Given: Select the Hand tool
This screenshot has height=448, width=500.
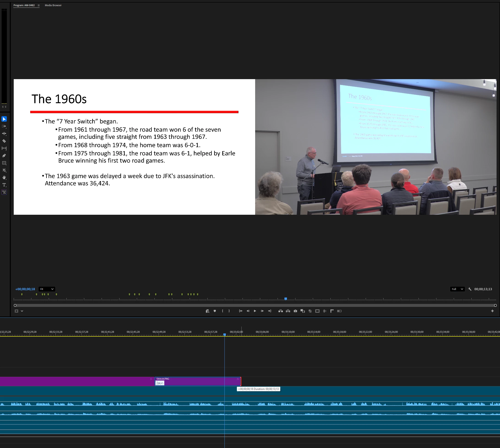Looking at the screenshot, I should coord(4,177).
